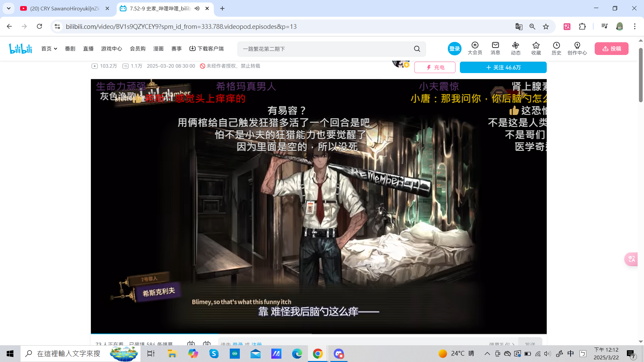
Task: Open a new Chrome tab
Action: 222,8
